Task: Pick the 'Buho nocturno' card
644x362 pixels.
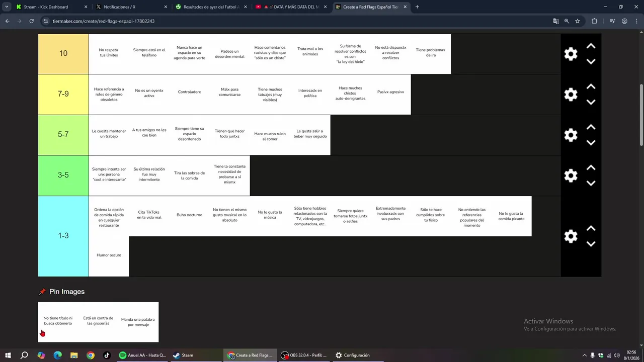Action: (x=189, y=216)
